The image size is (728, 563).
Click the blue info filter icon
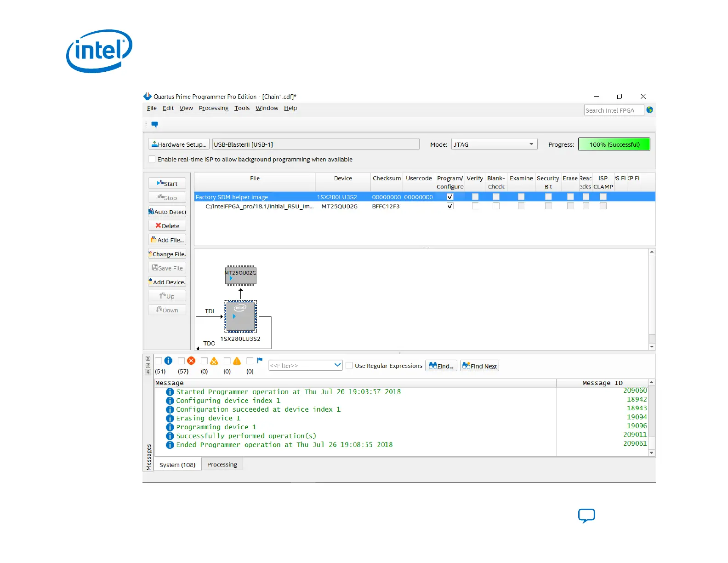[168, 361]
